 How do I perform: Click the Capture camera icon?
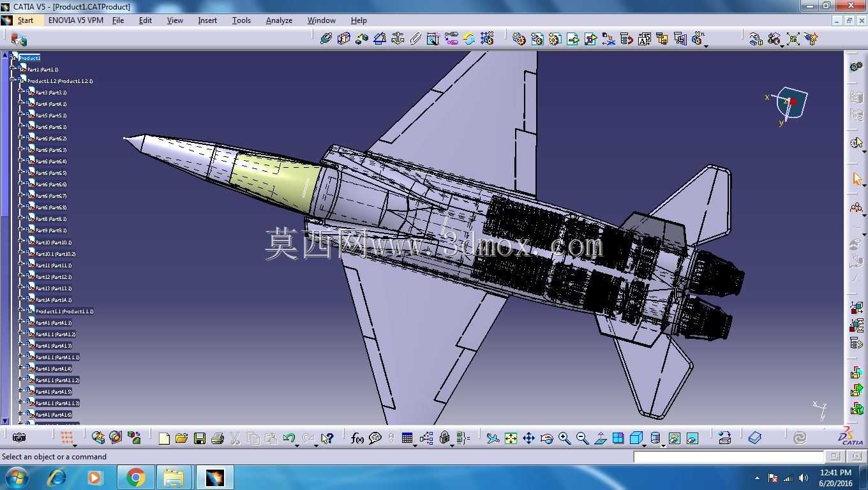[x=19, y=438]
